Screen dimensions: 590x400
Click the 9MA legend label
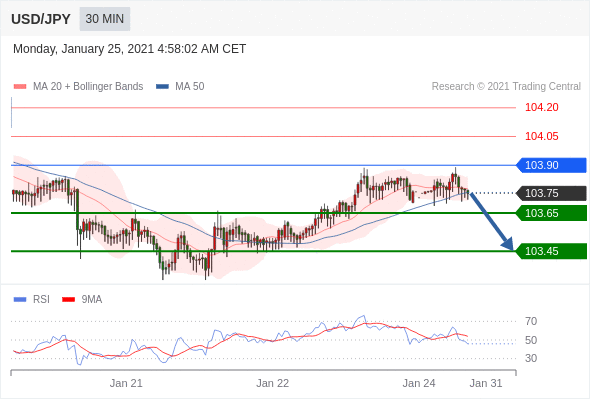(92, 300)
